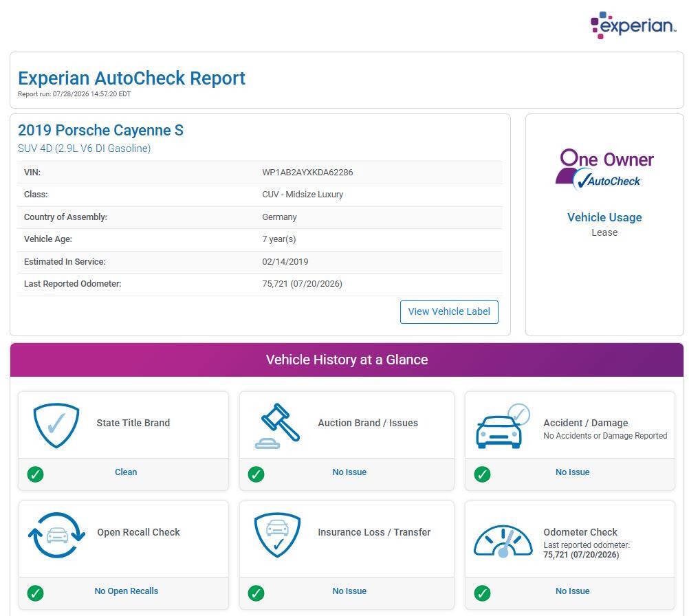
Task: Click the 2019 Porsche Cayenne S title
Action: [x=100, y=130]
